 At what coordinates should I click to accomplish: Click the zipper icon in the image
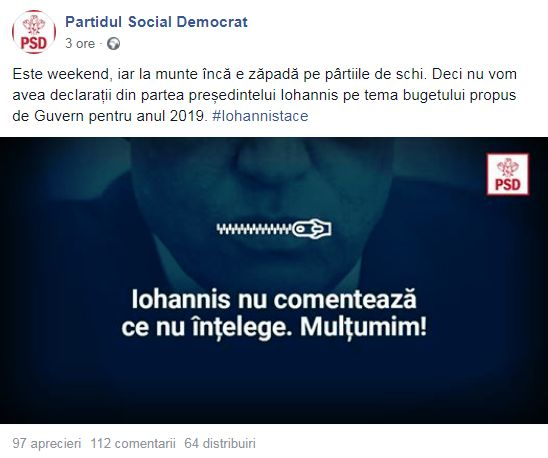pos(274,229)
